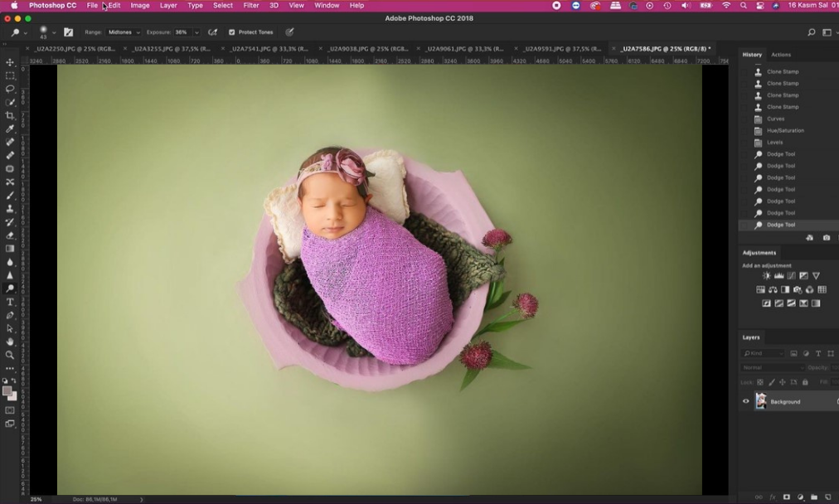Image resolution: width=839 pixels, height=504 pixels.
Task: Add a Levels adjustment
Action: 779,276
